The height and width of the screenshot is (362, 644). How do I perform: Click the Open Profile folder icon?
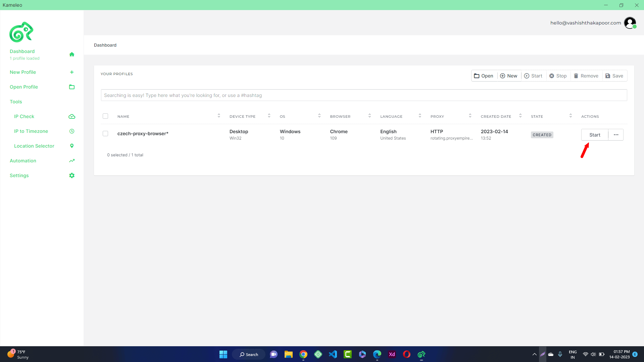pyautogui.click(x=71, y=87)
